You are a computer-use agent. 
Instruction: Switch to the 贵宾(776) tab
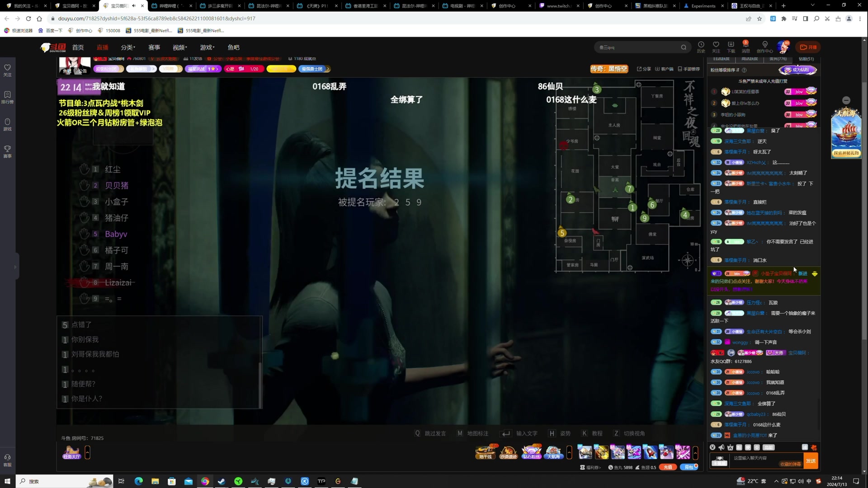(778, 59)
